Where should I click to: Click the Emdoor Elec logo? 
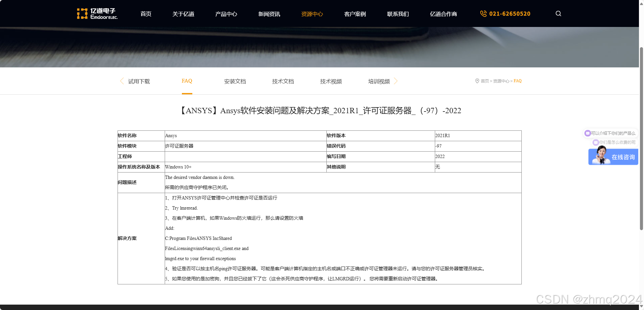(x=97, y=13)
